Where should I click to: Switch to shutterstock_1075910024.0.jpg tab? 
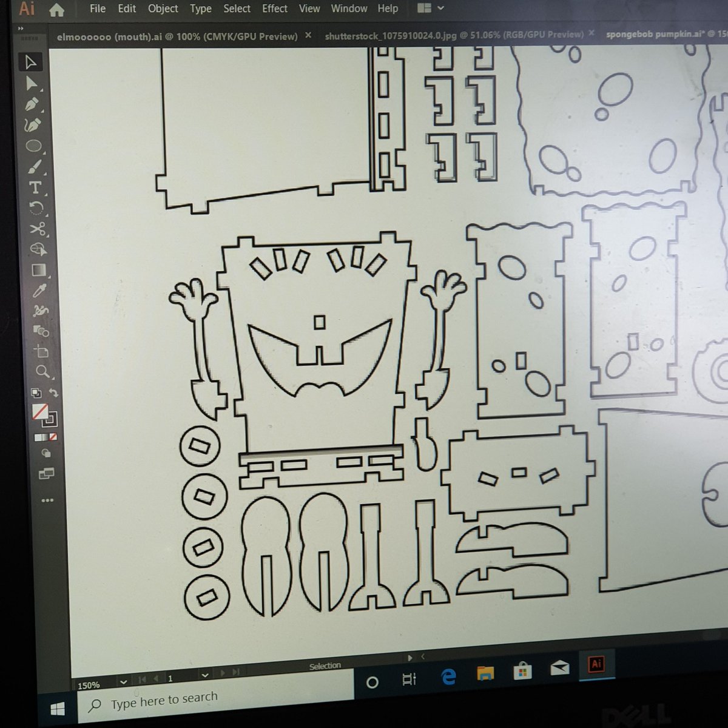(x=454, y=35)
